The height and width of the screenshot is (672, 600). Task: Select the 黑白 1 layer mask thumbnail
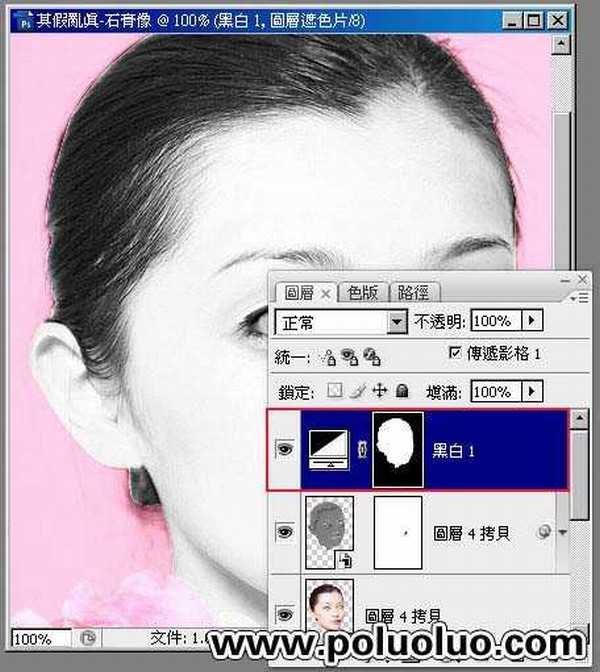tap(398, 451)
